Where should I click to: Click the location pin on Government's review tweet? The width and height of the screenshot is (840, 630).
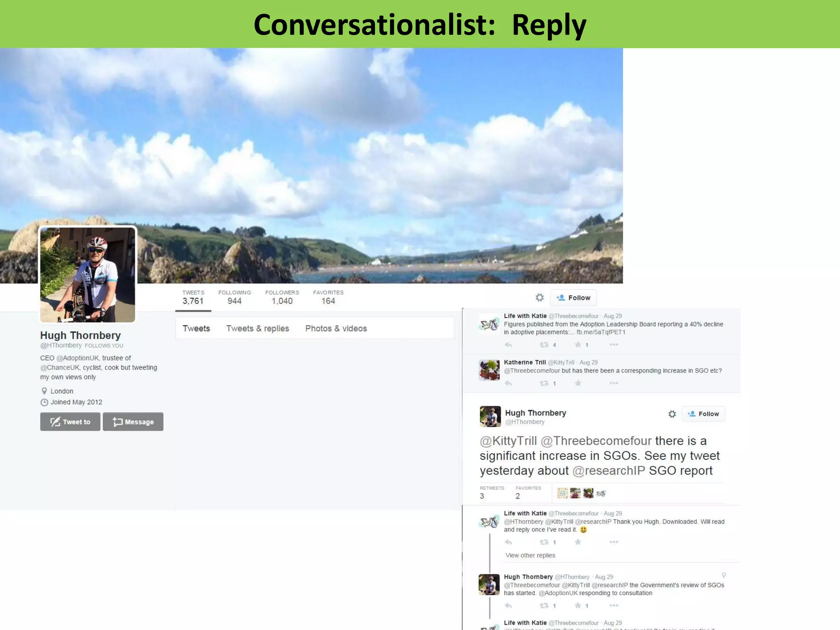[x=724, y=575]
